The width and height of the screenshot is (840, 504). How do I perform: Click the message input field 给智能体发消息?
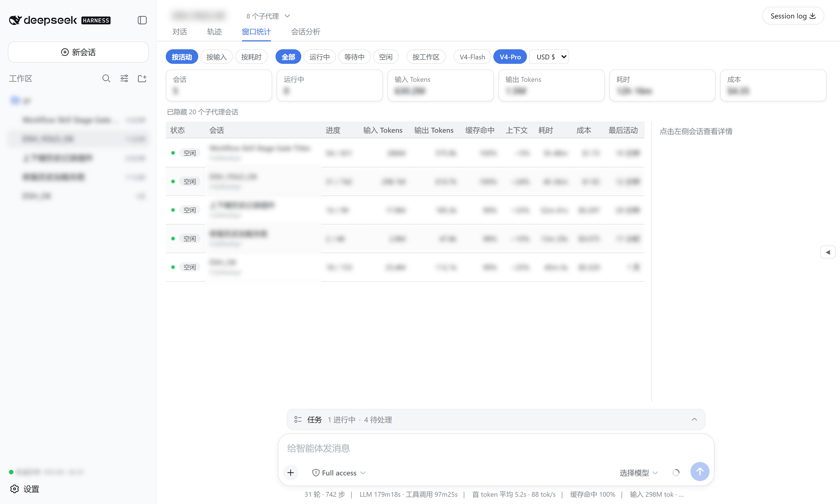(496, 448)
